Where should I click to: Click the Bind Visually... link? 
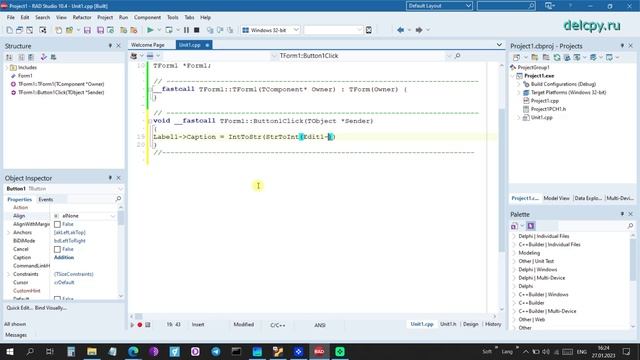tap(51, 308)
